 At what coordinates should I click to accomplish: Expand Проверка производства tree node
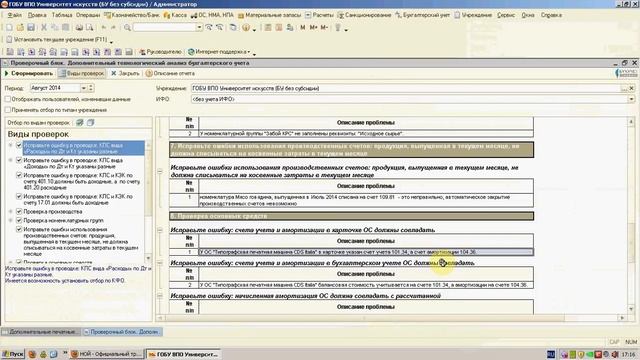click(x=11, y=211)
